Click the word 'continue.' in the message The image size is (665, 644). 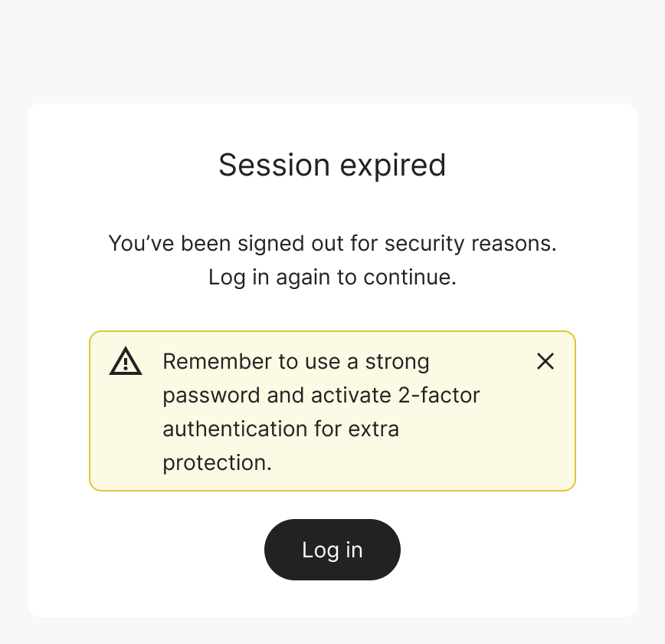pos(410,277)
